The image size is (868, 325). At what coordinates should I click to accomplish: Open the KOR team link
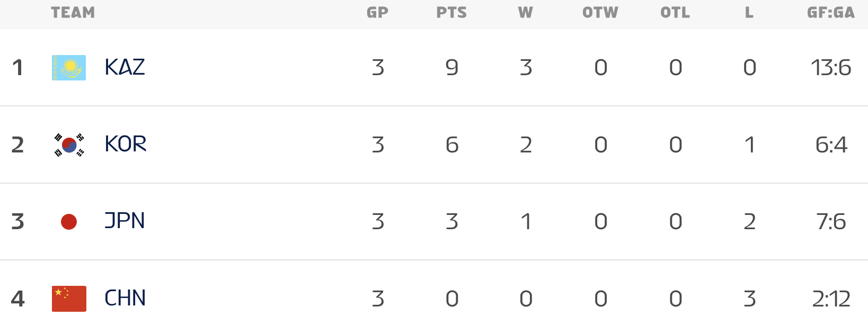(x=125, y=144)
